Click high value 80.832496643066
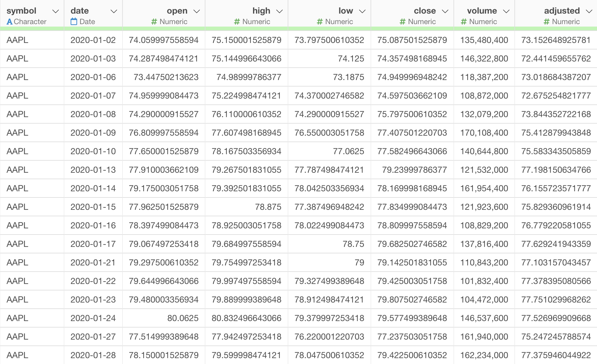Image resolution: width=597 pixels, height=364 pixels. click(x=247, y=318)
